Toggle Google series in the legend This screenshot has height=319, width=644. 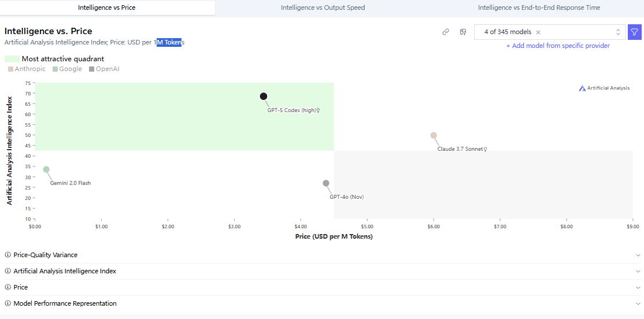(68, 69)
